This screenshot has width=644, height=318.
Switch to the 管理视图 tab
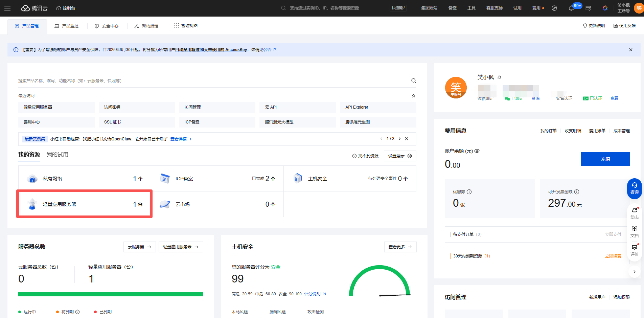pos(186,26)
